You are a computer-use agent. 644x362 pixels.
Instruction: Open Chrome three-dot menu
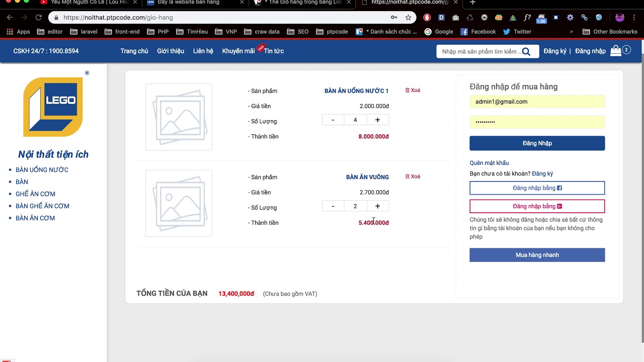tap(635, 18)
